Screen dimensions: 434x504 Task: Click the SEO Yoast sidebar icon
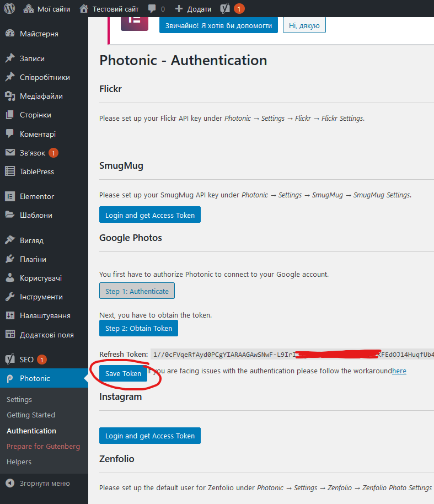tap(10, 359)
